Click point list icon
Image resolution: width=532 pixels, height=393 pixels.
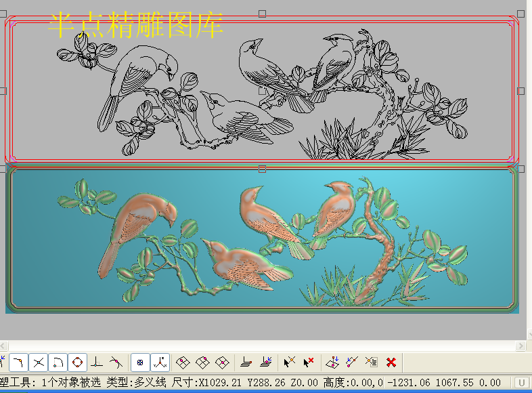point(372,363)
